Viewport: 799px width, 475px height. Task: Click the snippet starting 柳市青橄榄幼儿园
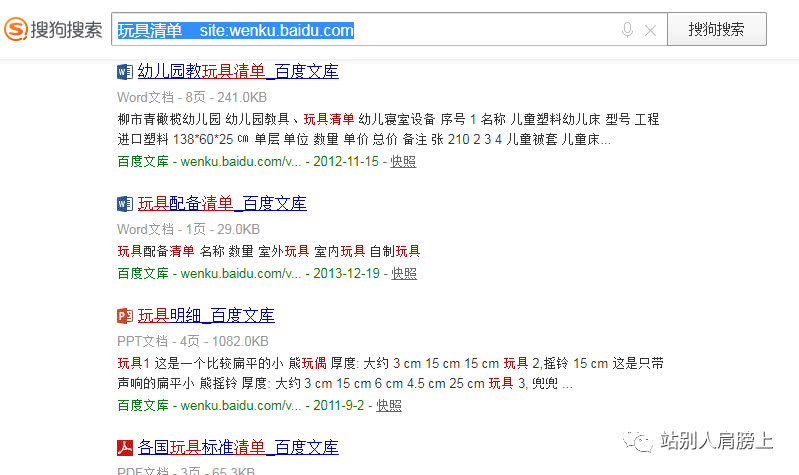coord(388,129)
